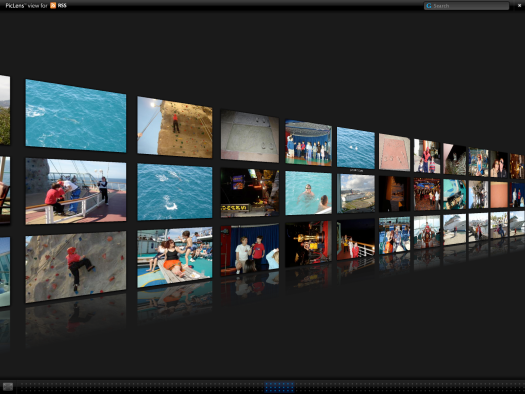This screenshot has width=525, height=394.
Task: Select photo of woman sitting on pool deck bench
Action: pyautogui.click(x=174, y=257)
